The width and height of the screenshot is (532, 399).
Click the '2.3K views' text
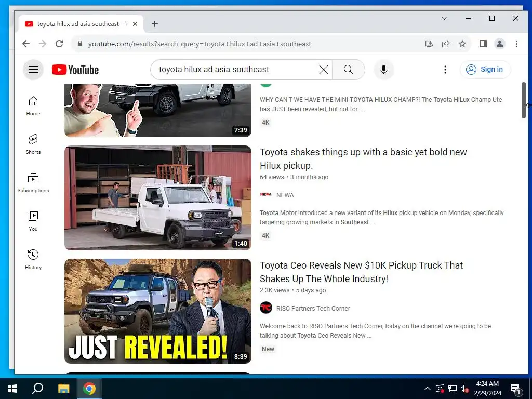pos(274,290)
